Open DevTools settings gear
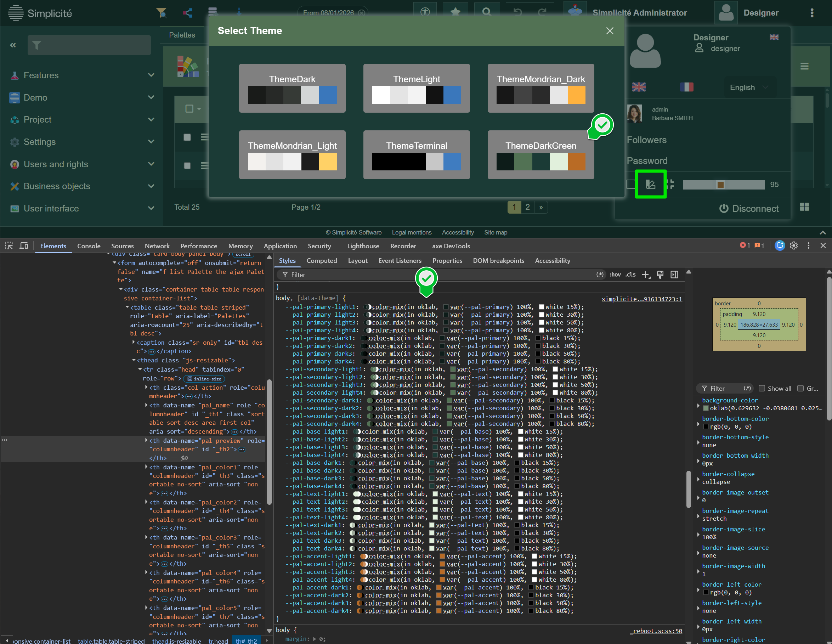832x644 pixels. [793, 246]
